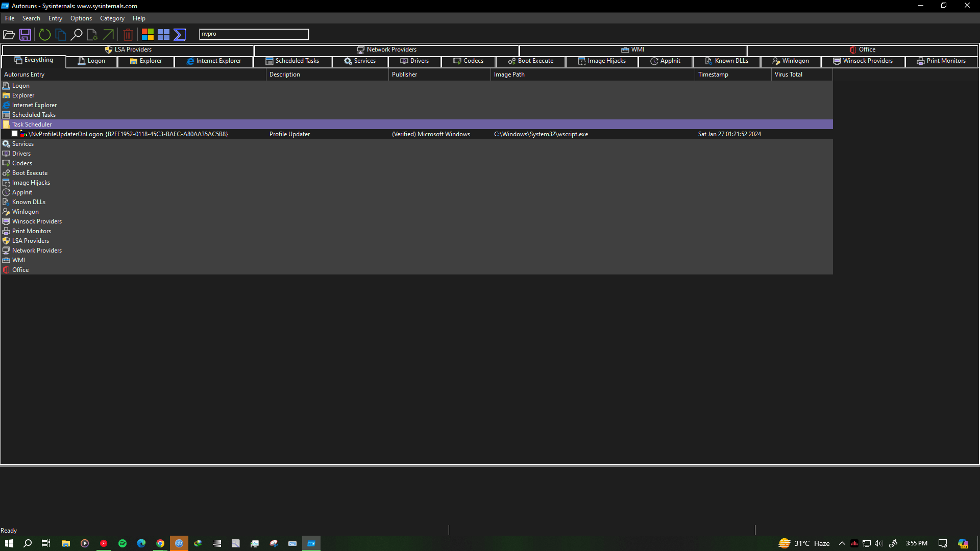Click the Save floppy disk icon

click(25, 35)
